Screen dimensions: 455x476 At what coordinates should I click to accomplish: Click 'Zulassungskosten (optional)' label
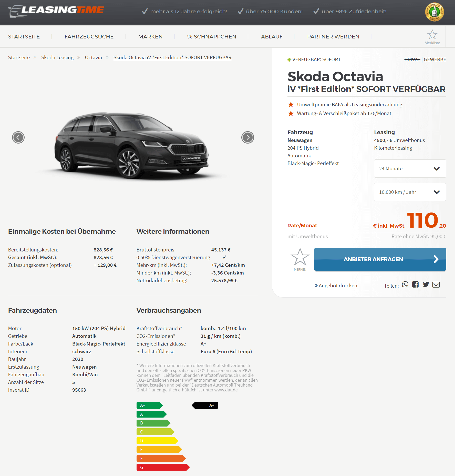[40, 265]
